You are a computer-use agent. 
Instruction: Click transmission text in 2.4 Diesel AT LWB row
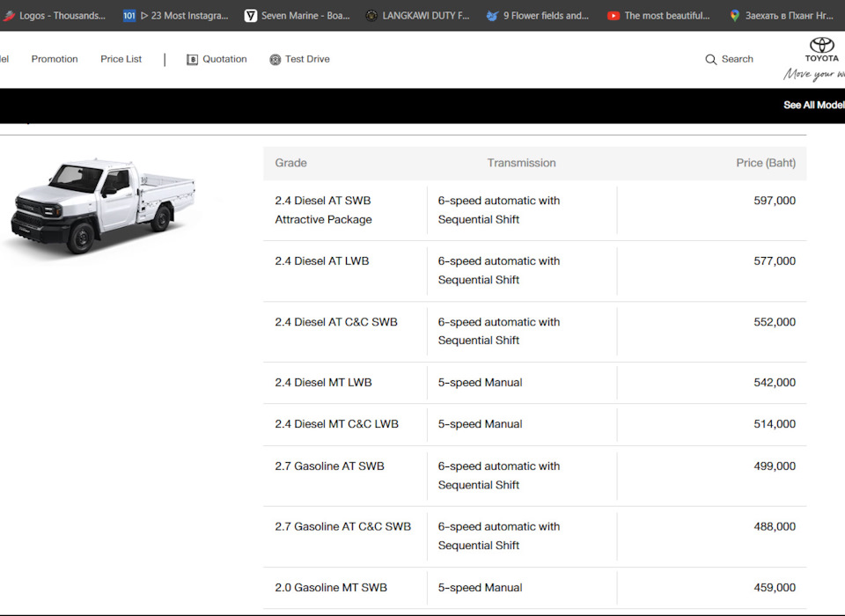498,270
